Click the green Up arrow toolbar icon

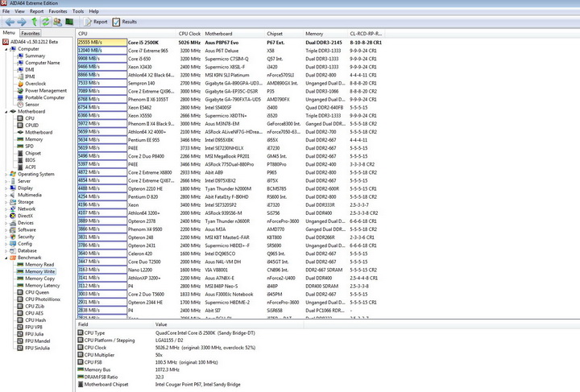coord(34,22)
